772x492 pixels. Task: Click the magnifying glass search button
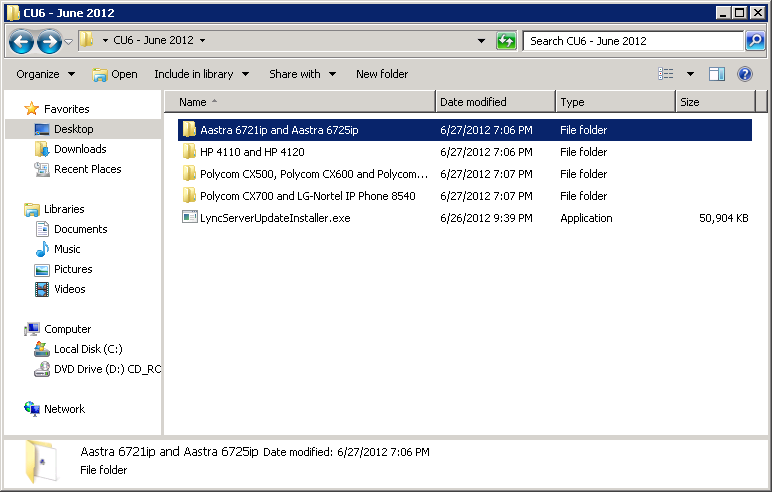click(755, 41)
